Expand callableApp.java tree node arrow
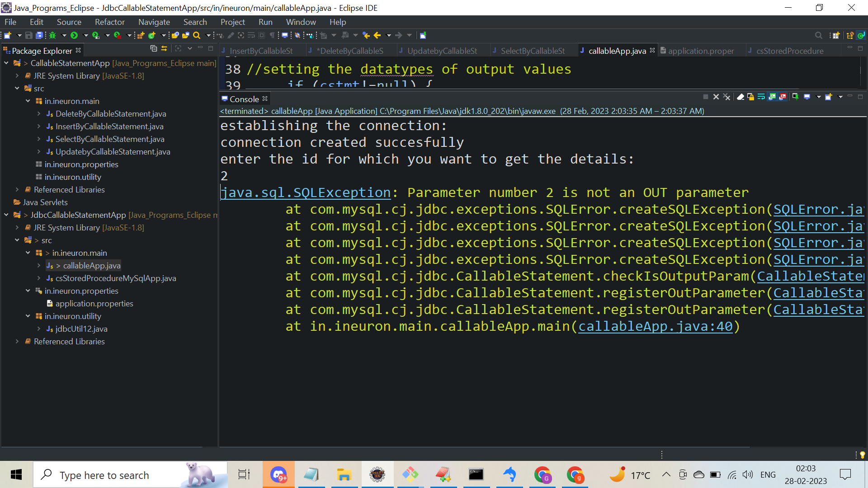This screenshot has width=868, height=488. point(39,266)
